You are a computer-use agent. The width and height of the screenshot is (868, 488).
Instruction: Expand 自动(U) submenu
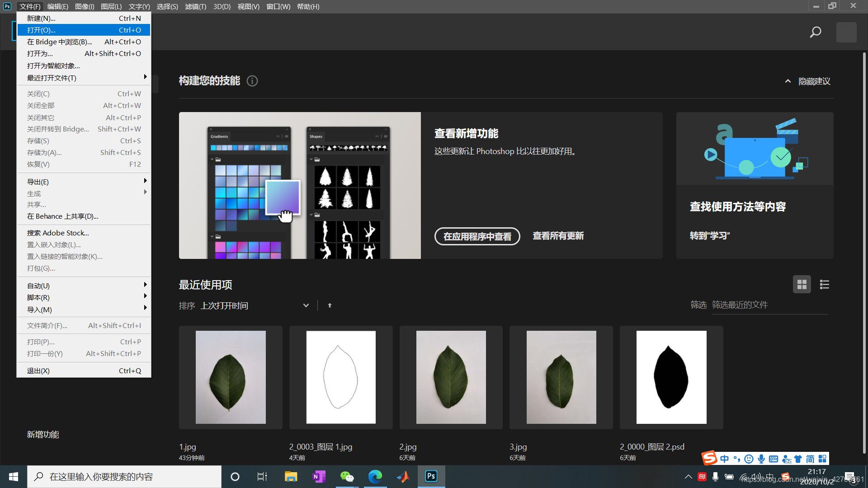point(84,286)
